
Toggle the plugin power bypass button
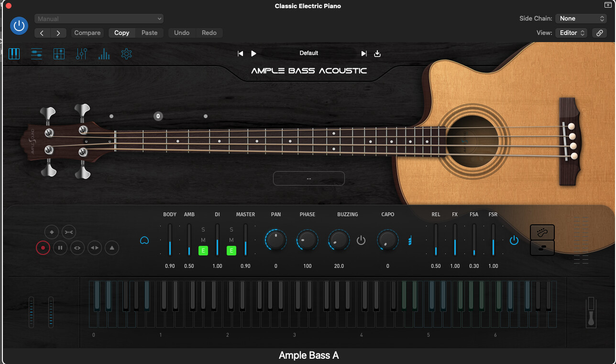click(19, 26)
